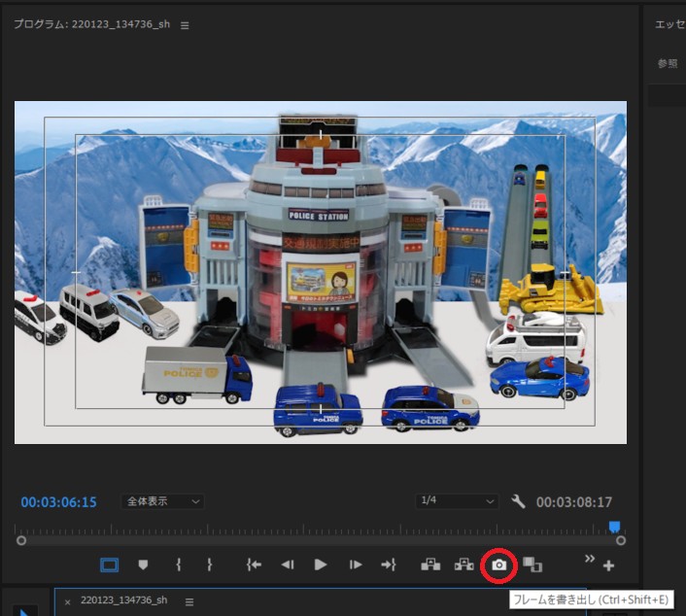The width and height of the screenshot is (686, 616).
Task: Add a marker with the marker icon
Action: coord(143,565)
